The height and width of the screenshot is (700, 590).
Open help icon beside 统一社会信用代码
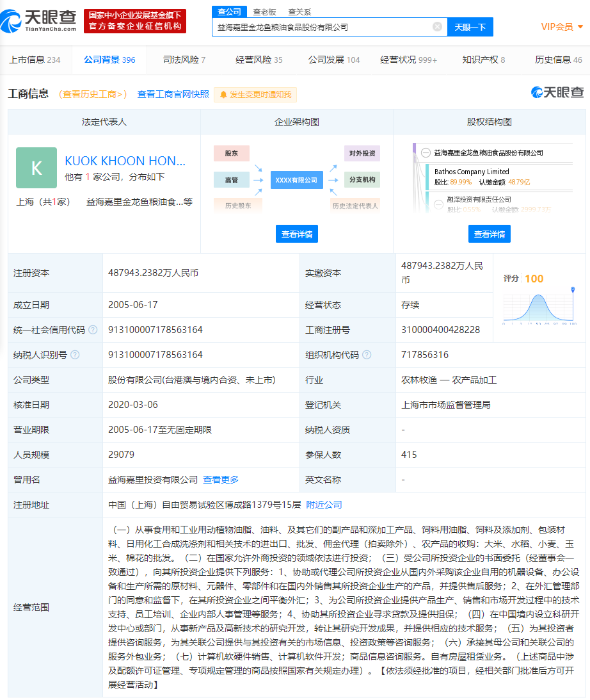point(93,330)
